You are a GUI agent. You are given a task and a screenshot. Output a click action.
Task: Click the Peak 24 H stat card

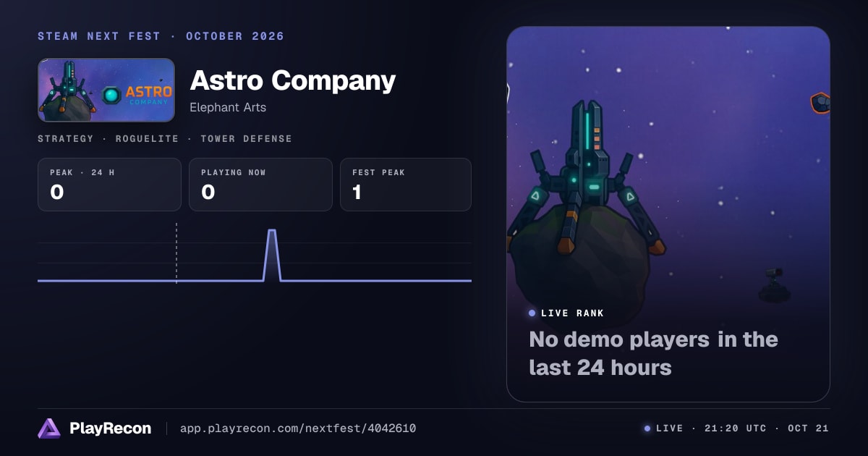click(x=109, y=185)
